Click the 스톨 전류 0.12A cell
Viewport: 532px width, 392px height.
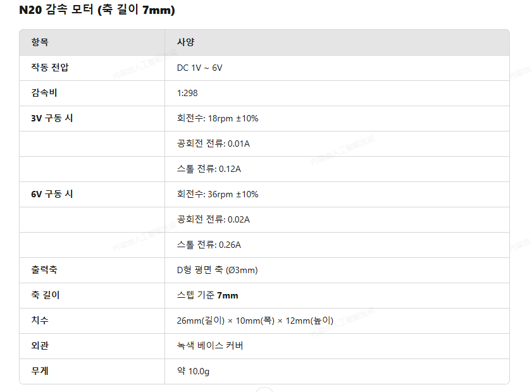pyautogui.click(x=209, y=169)
